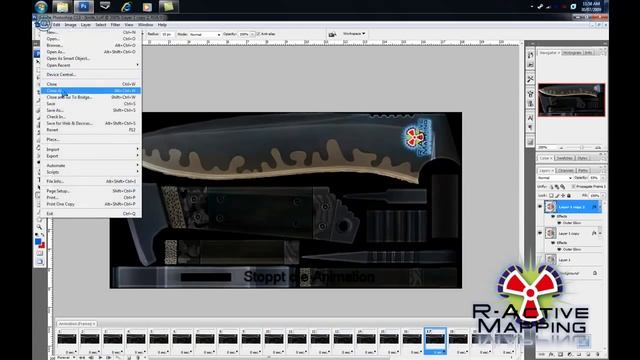
Task: Open the layer blend mode Normal dropdown
Action: click(x=554, y=178)
